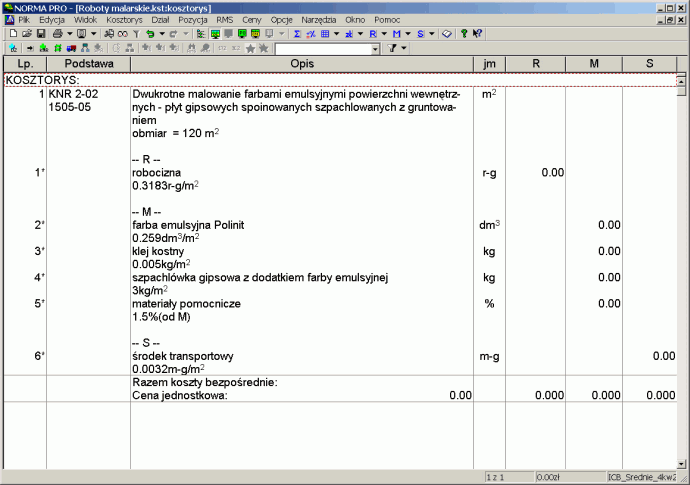The image size is (690, 485).
Task: Open the Narzędzia menu
Action: 320,19
